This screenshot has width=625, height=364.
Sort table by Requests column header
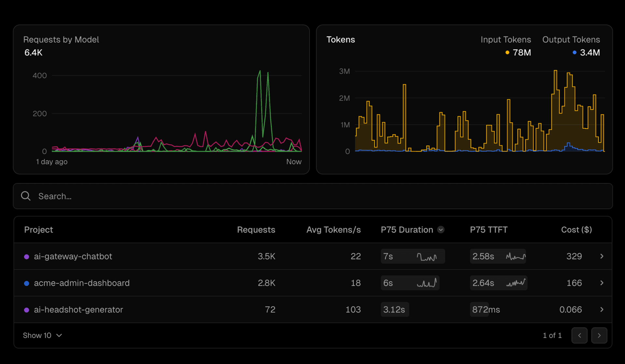(256, 230)
